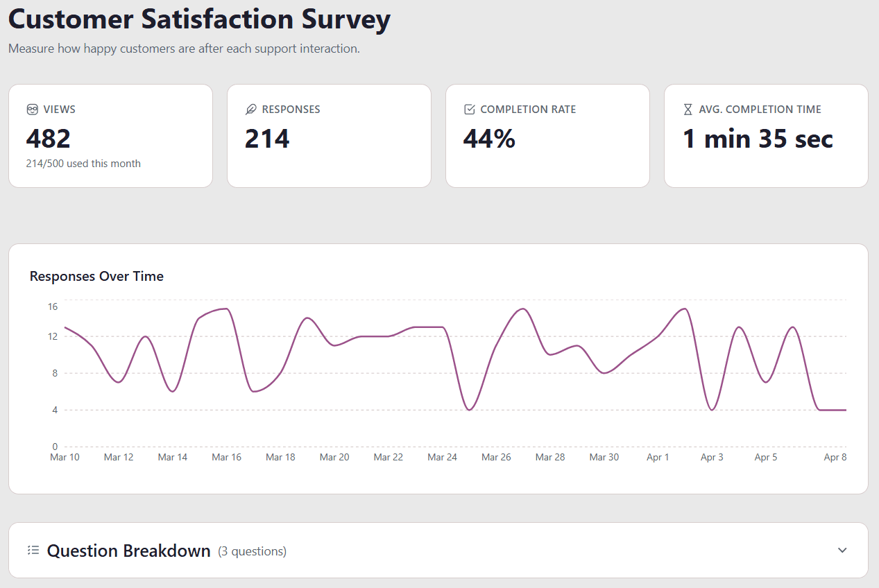
Task: Expand the Question Breakdown section
Action: click(439, 550)
